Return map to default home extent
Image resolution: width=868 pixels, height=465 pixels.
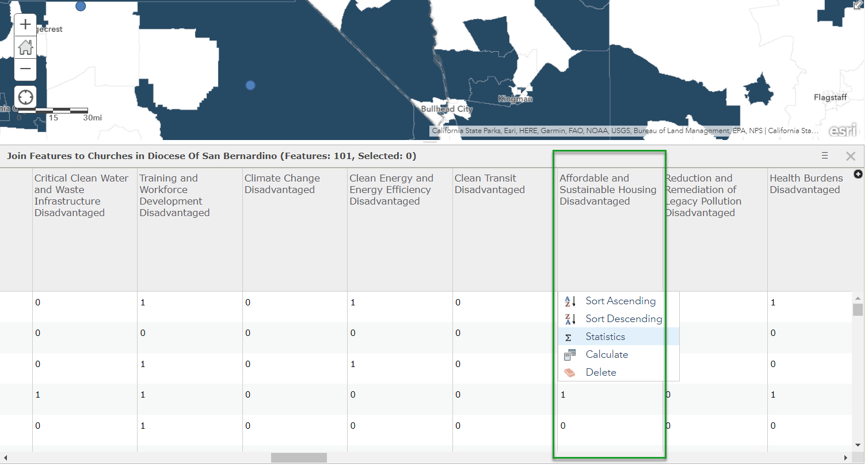pos(25,47)
